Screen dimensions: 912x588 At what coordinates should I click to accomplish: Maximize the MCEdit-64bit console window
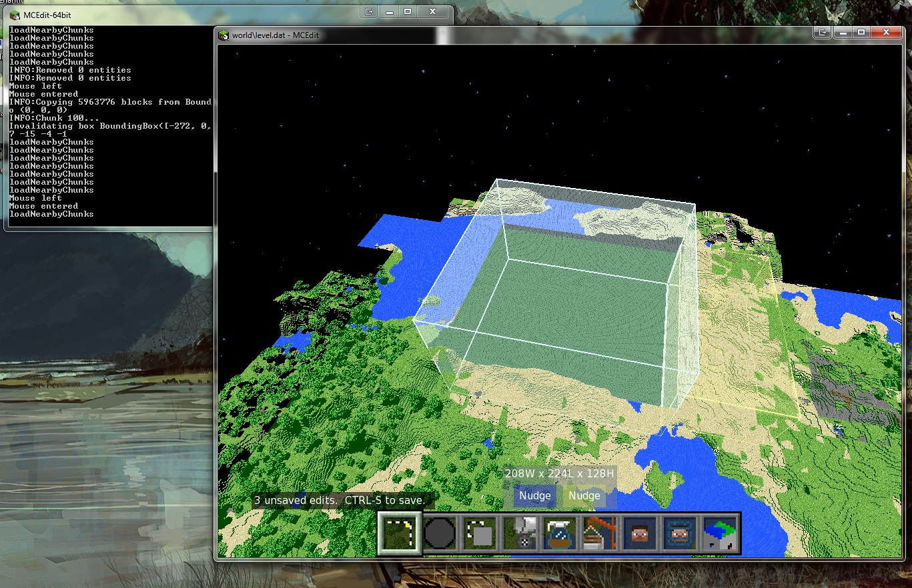click(x=408, y=11)
